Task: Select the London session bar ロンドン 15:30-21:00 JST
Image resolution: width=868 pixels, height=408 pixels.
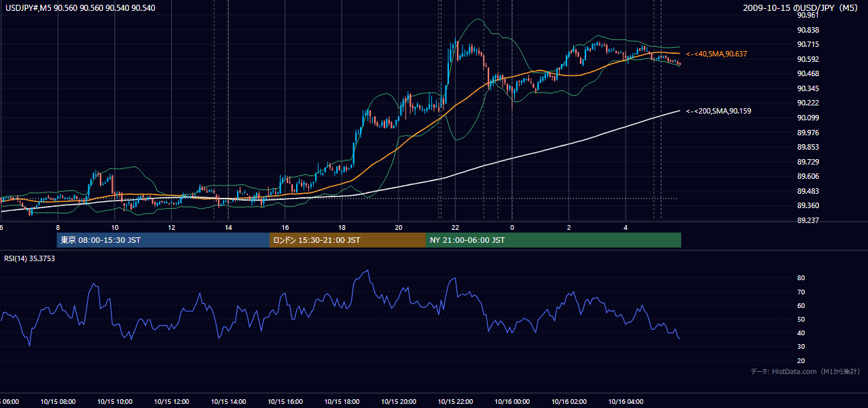Action: pyautogui.click(x=348, y=240)
